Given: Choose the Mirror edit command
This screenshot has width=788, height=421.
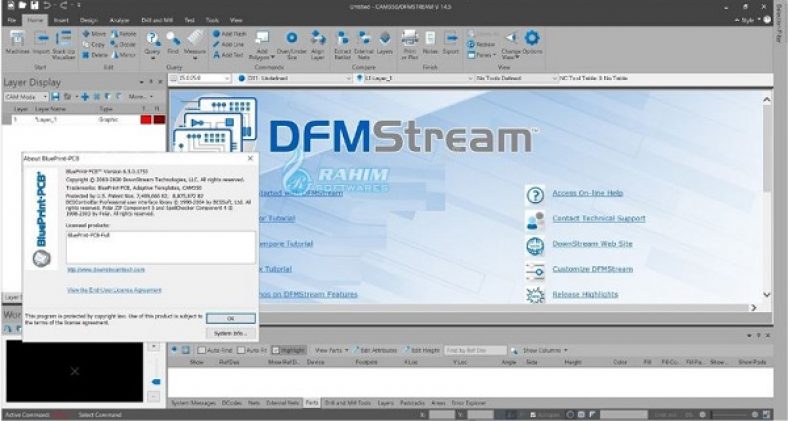Looking at the screenshot, I should (x=124, y=55).
